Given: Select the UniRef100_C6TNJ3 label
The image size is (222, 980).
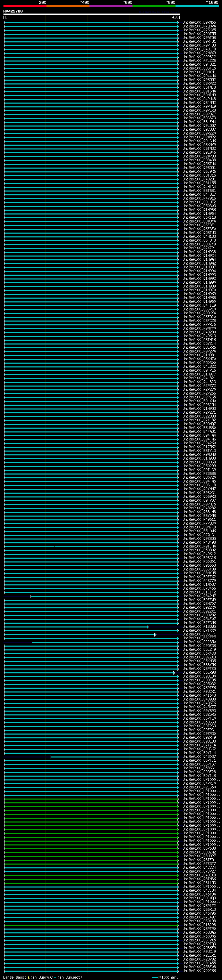Looking at the screenshot, I should 199,88.
